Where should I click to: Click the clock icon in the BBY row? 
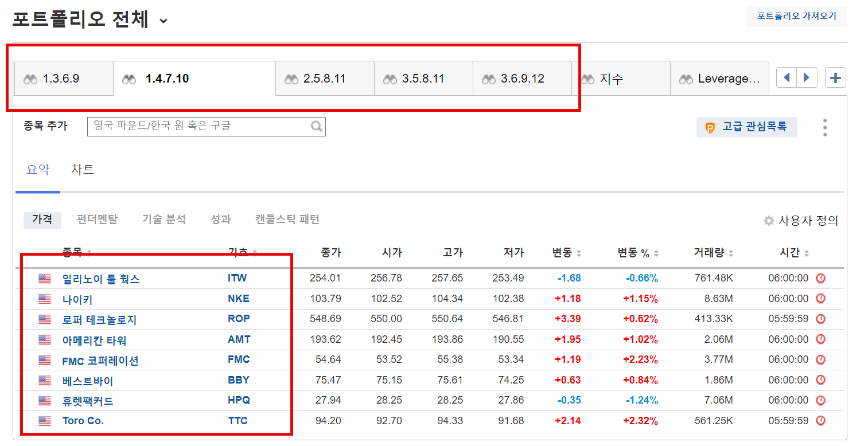[x=821, y=380]
